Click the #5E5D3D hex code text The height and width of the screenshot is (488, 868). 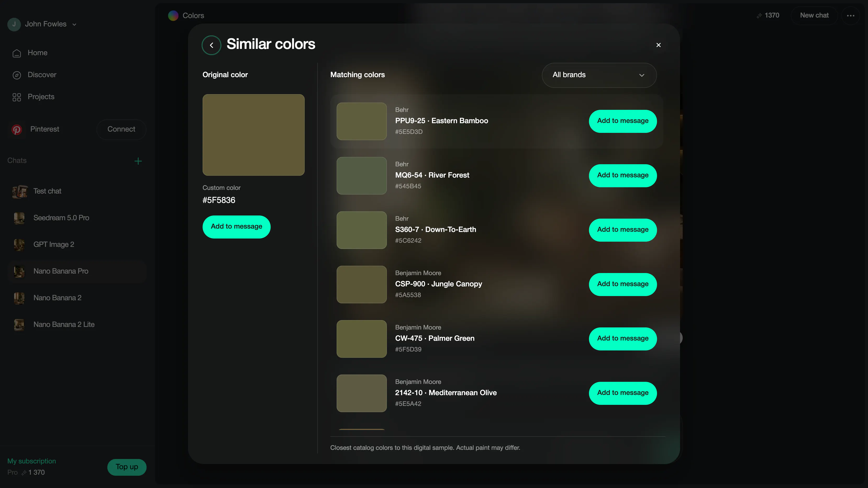(409, 132)
